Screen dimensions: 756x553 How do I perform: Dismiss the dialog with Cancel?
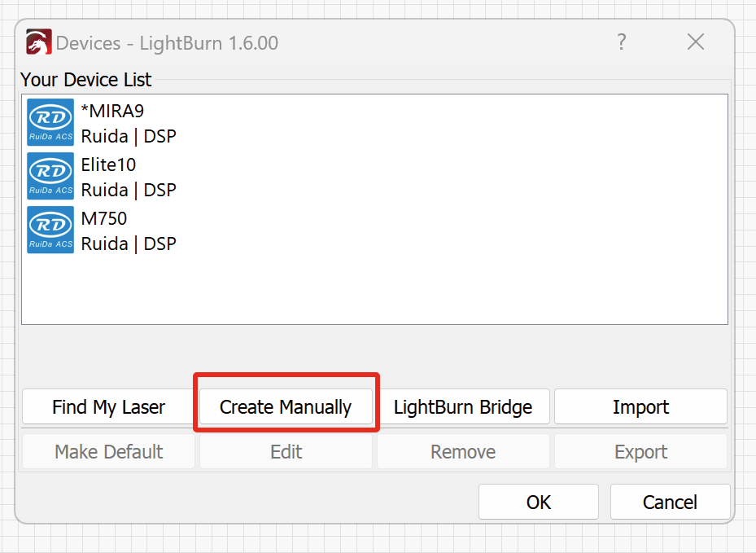(x=671, y=502)
